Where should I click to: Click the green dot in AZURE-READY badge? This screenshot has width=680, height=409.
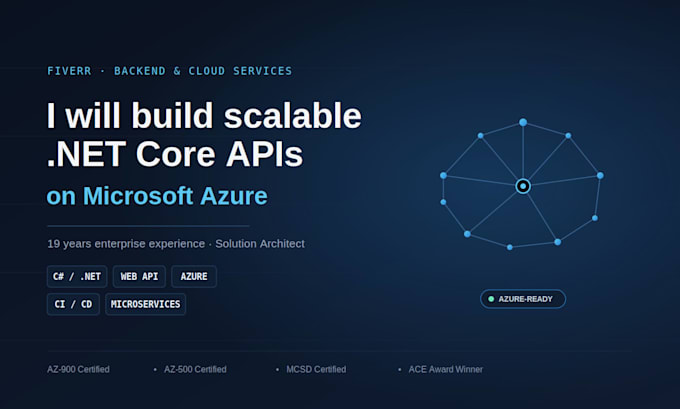491,299
